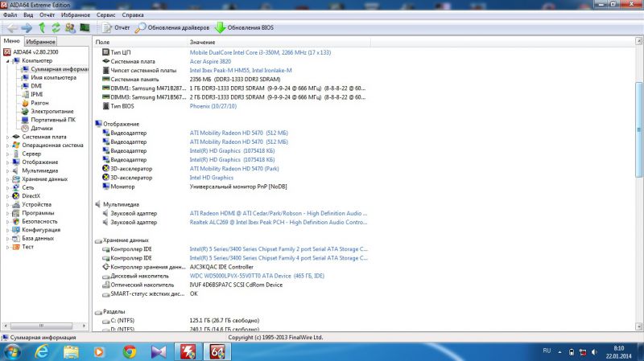Go back with the blue left arrow
The image size is (644, 361).
pos(12,28)
